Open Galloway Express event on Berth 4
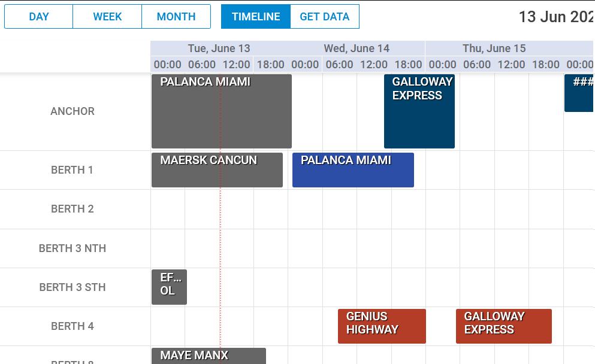 click(503, 326)
